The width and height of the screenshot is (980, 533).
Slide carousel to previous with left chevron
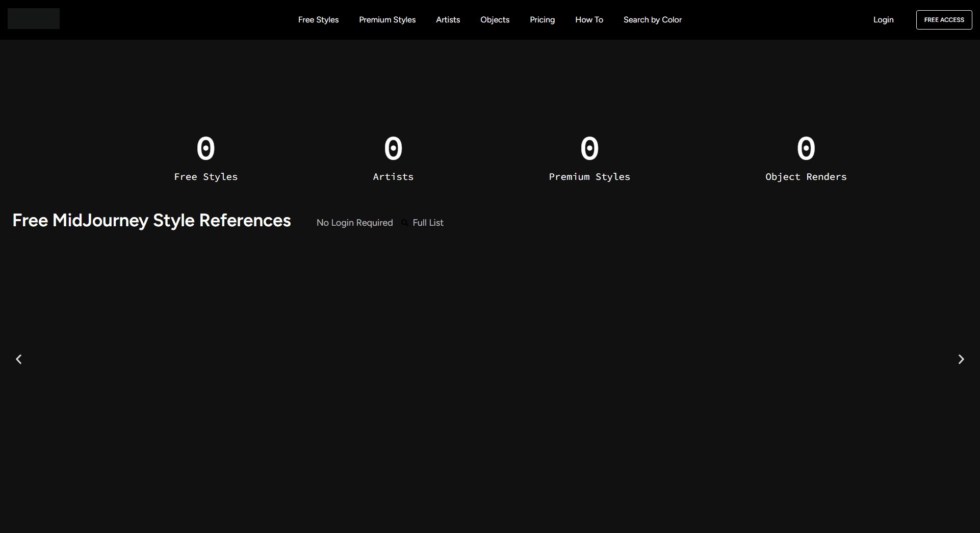click(x=19, y=359)
